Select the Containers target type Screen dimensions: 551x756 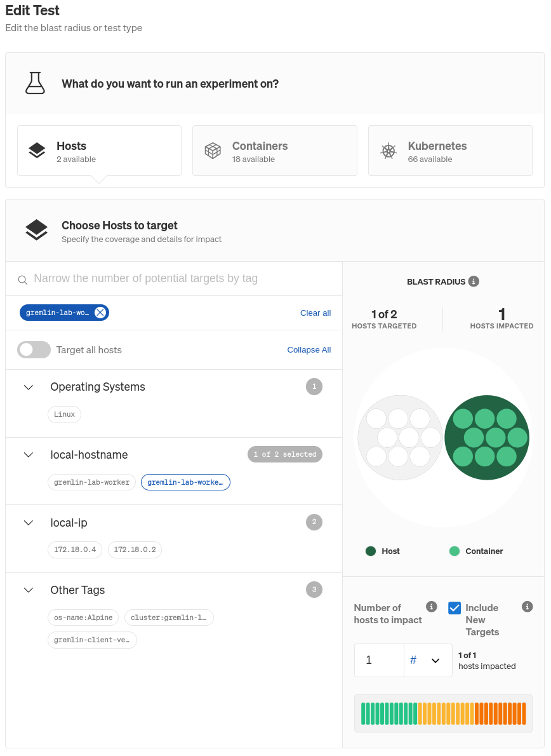pyautogui.click(x=274, y=151)
